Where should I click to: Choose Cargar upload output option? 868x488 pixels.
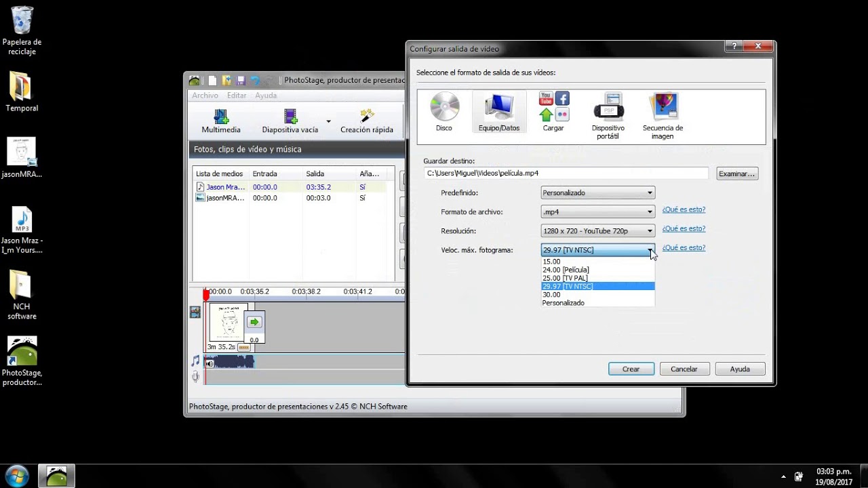point(553,112)
